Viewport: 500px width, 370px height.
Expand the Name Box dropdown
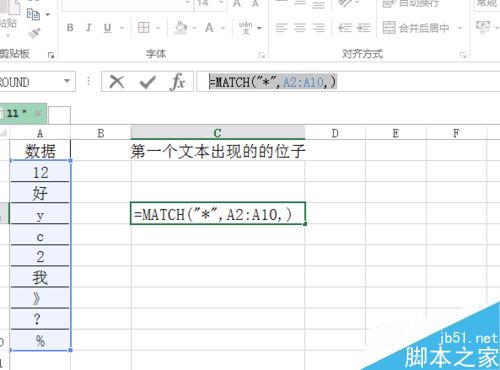[67, 81]
